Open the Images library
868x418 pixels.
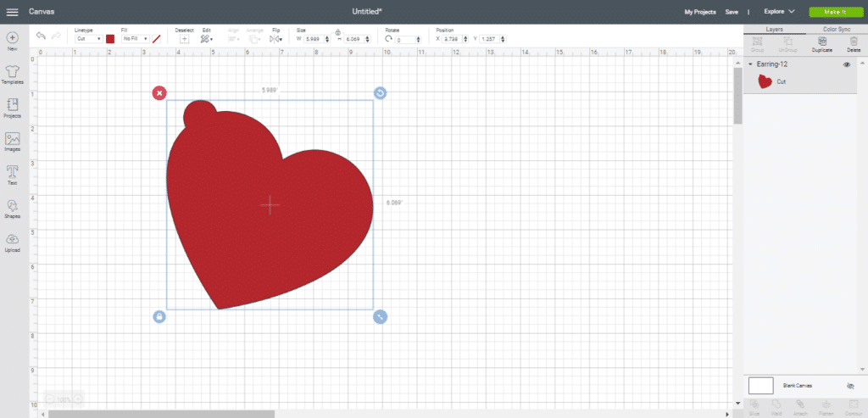(13, 141)
